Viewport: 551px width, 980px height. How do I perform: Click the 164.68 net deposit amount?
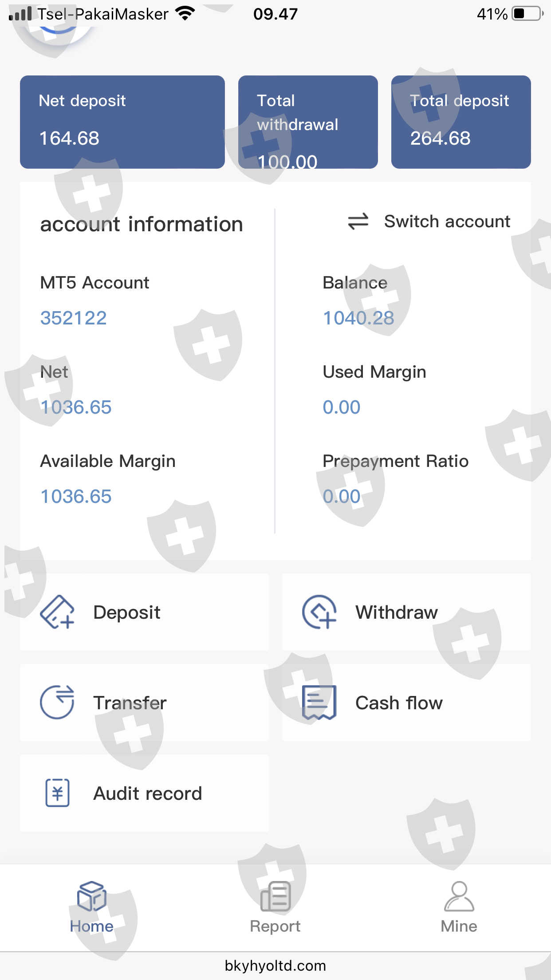click(69, 138)
